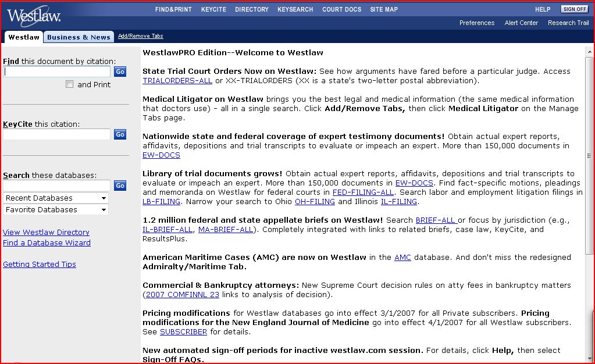Viewport: 595px width, 364px height.
Task: Click the vertical scrollbar thumb
Action: [x=590, y=155]
